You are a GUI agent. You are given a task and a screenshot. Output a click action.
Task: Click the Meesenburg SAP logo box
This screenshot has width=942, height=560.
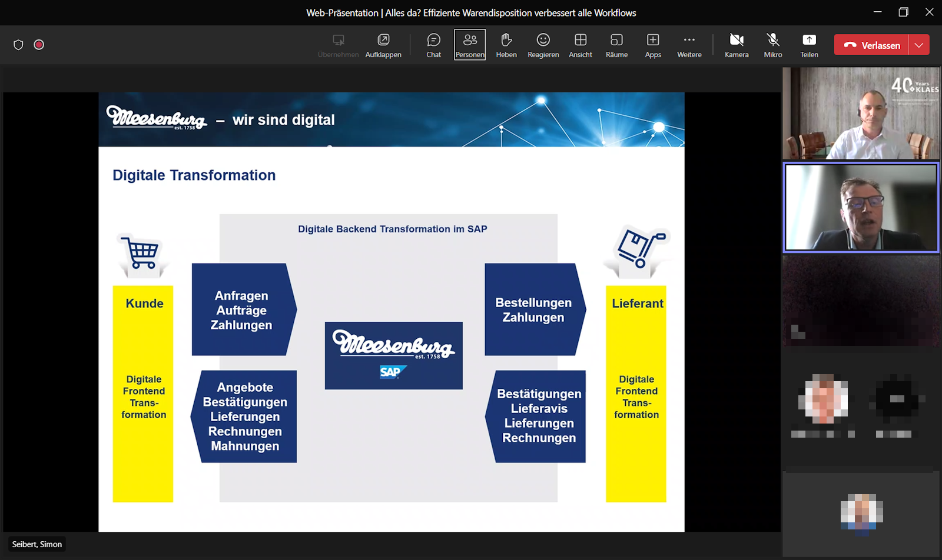pyautogui.click(x=394, y=355)
